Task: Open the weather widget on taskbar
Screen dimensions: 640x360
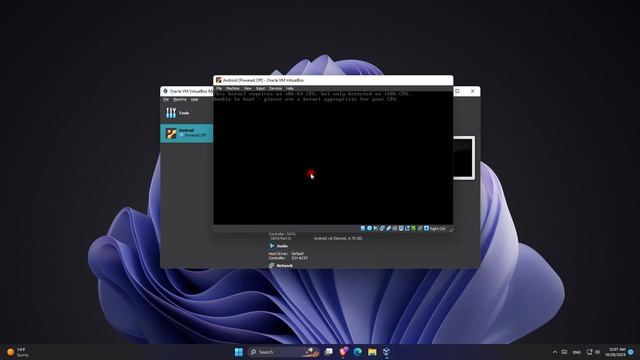Action: (18, 352)
